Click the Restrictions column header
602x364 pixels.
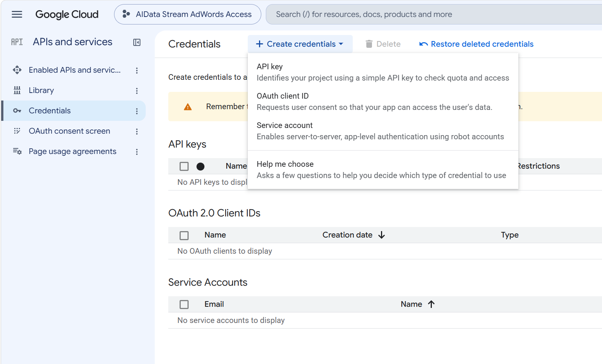[539, 166]
